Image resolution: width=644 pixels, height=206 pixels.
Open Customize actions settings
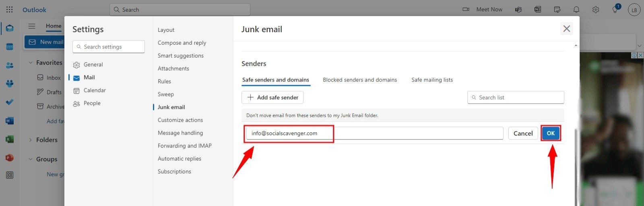[180, 120]
